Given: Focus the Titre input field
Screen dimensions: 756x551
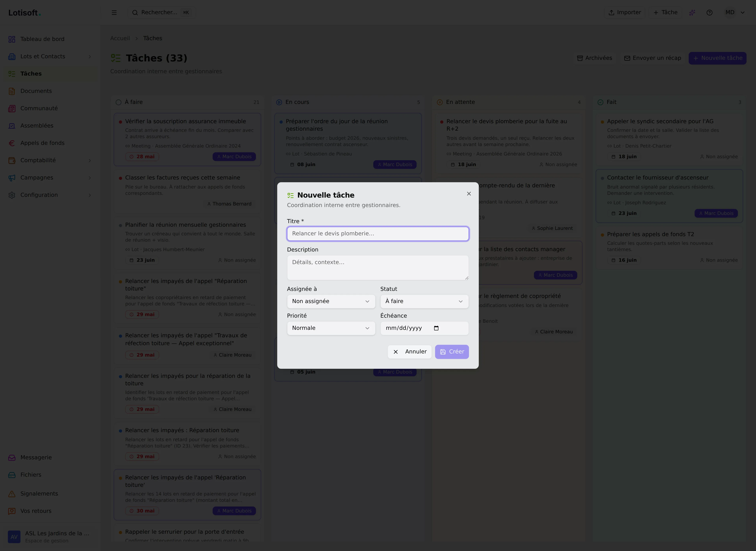Looking at the screenshot, I should 378,234.
